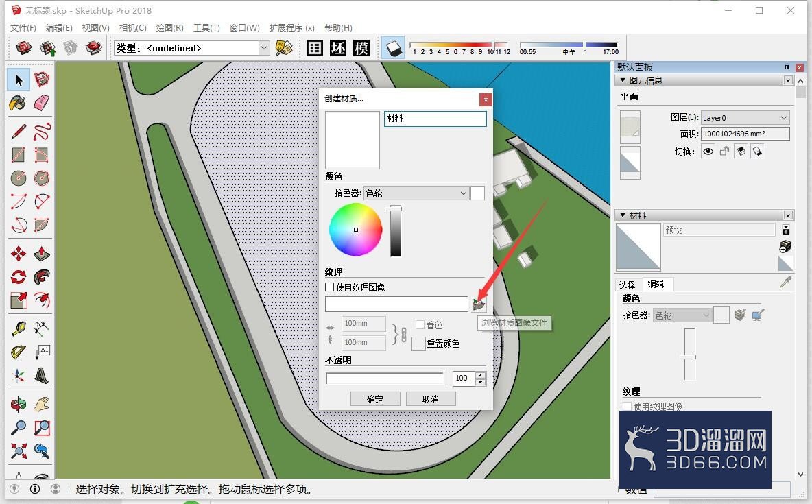812x504 pixels.
Task: Click the 重置颜色 swatch button
Action: 418,344
